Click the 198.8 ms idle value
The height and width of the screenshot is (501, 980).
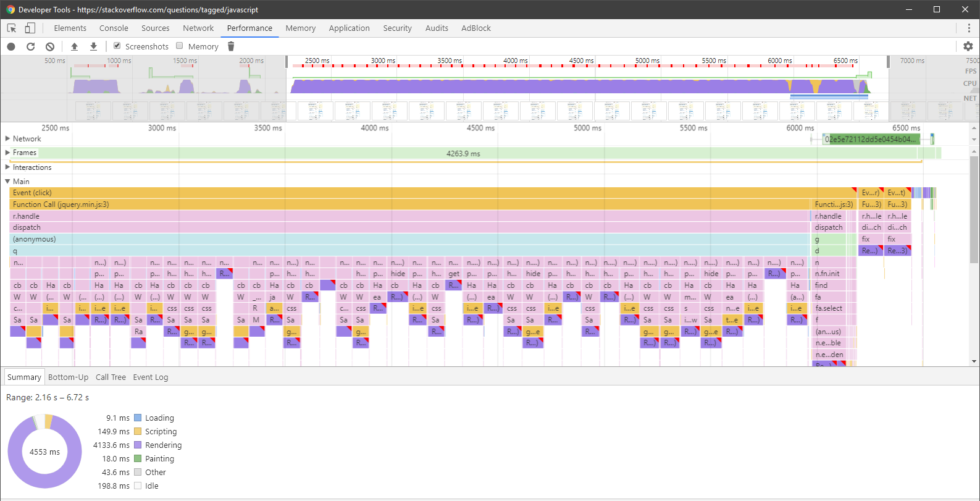click(114, 486)
